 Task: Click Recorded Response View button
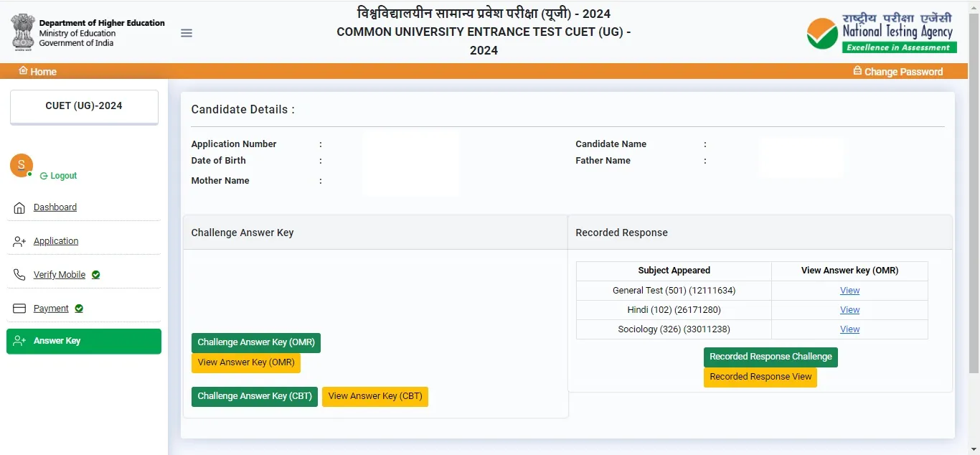[x=760, y=377]
